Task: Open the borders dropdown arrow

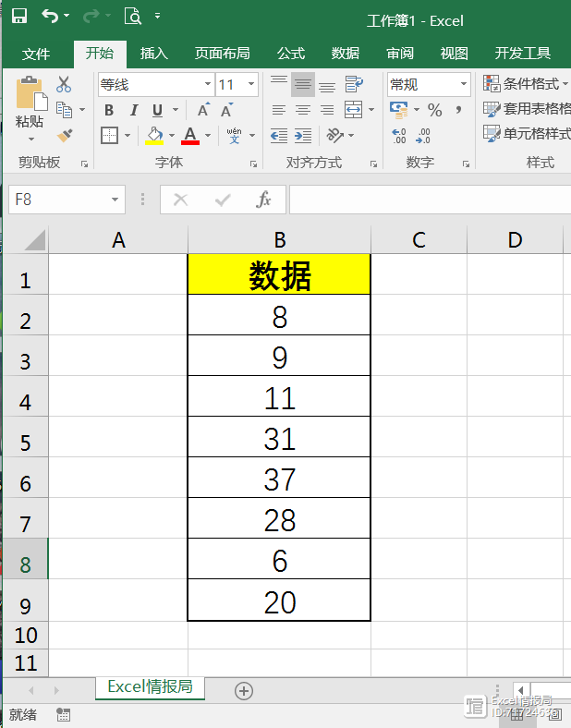Action: [x=128, y=136]
